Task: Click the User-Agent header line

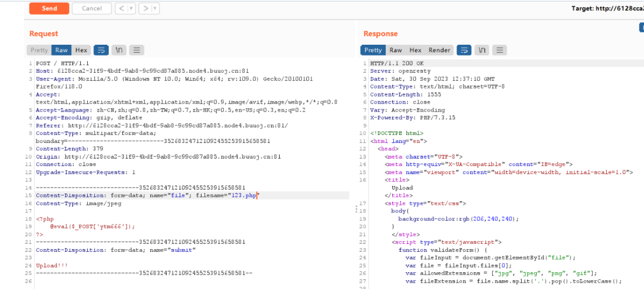Action: click(175, 82)
